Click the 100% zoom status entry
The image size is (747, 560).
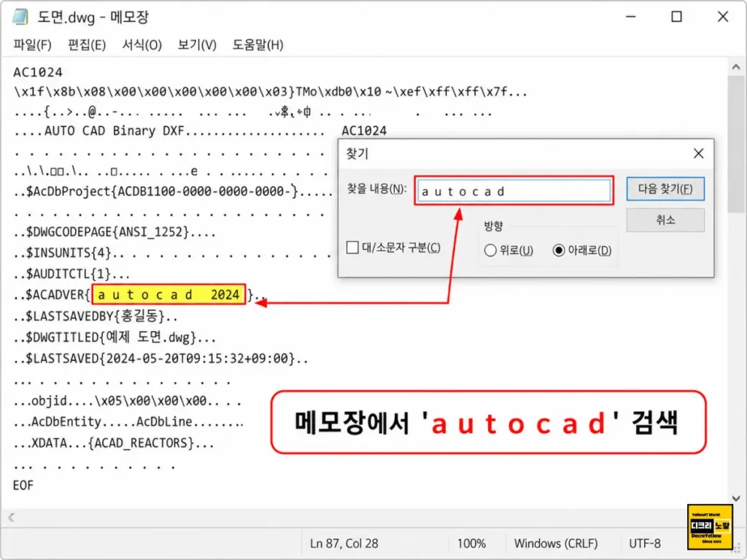(472, 543)
